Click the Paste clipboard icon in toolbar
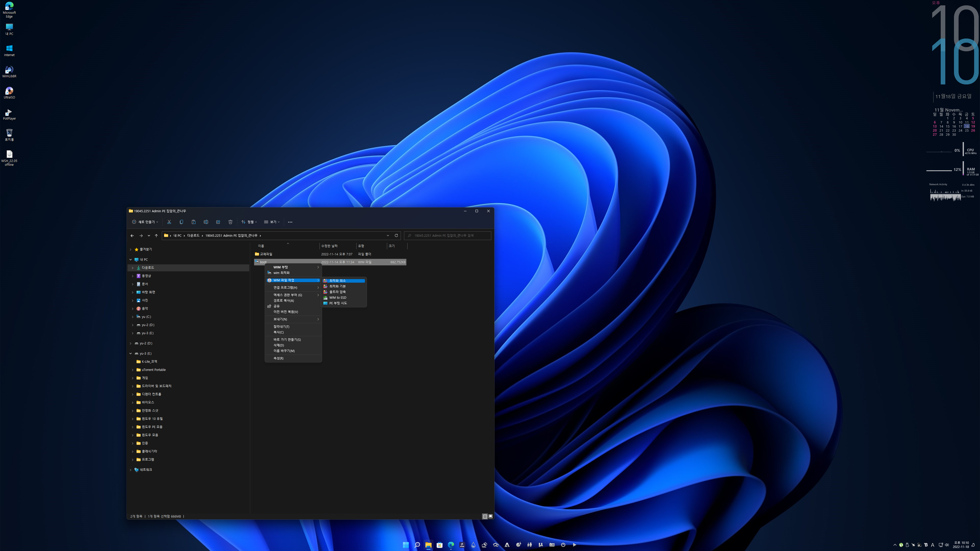980x551 pixels. 193,222
